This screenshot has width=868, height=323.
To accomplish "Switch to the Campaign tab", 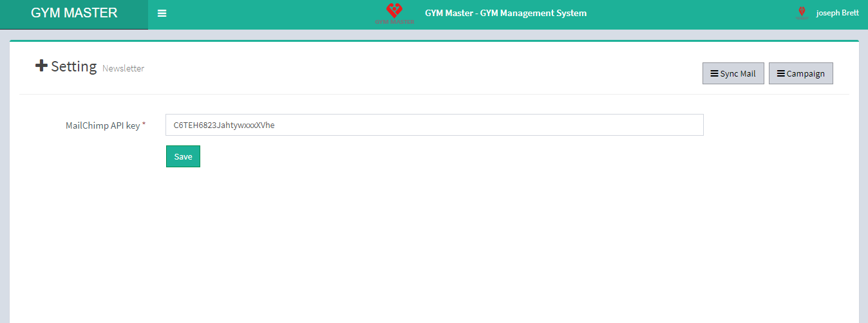I will click(x=800, y=73).
